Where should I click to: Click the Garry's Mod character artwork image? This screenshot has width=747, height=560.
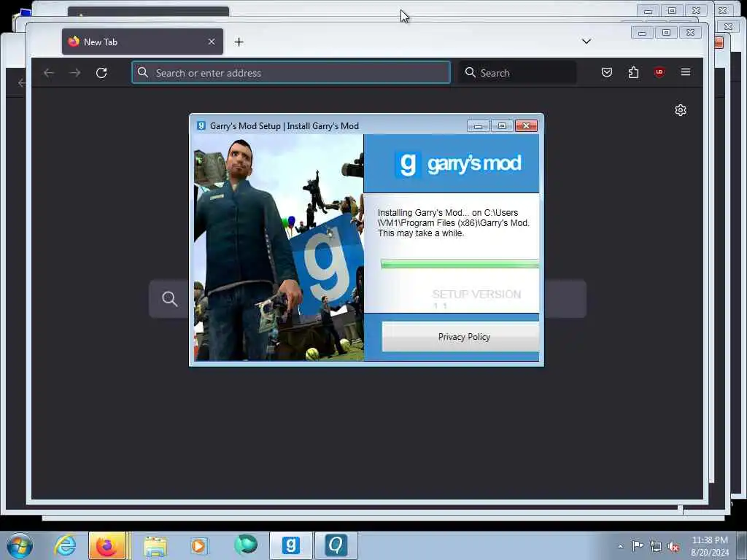coord(279,248)
